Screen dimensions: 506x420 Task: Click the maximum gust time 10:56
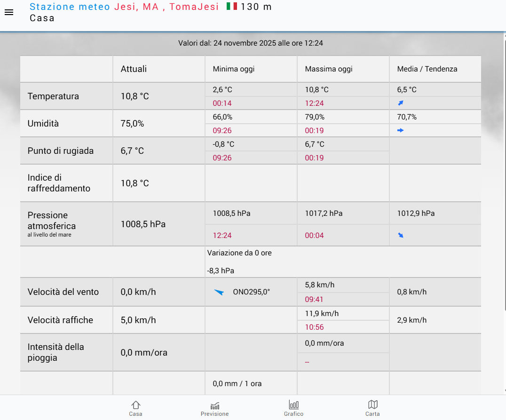(x=314, y=327)
